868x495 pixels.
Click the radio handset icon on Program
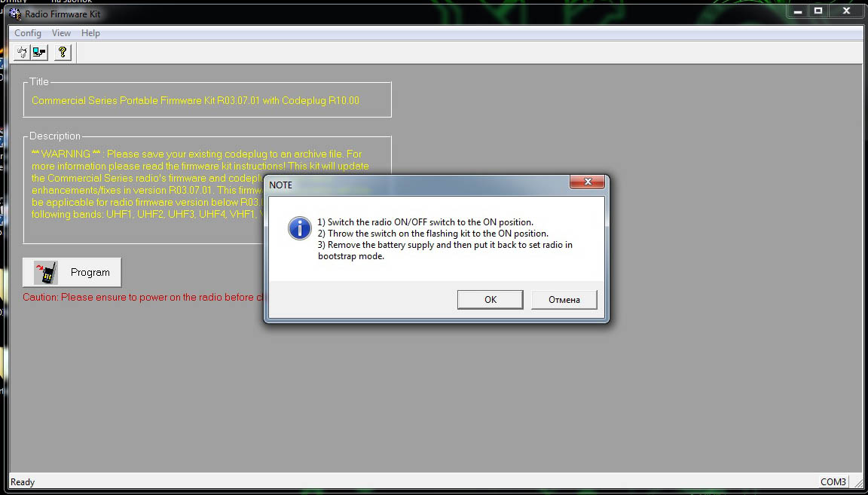[47, 273]
